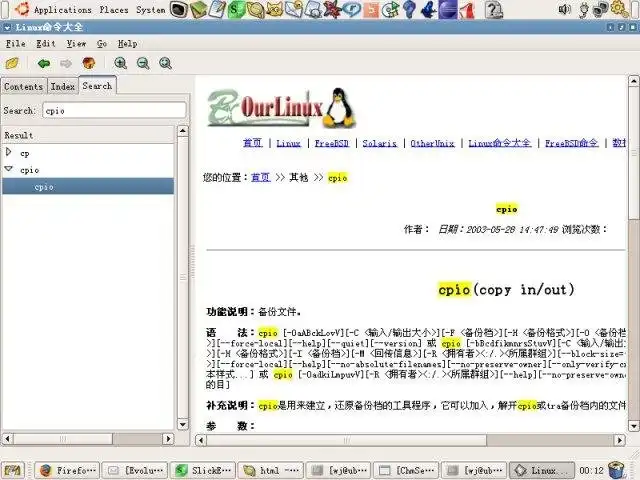Switch to the Contents tab
Viewport: 640px width, 480px height.
pos(24,87)
